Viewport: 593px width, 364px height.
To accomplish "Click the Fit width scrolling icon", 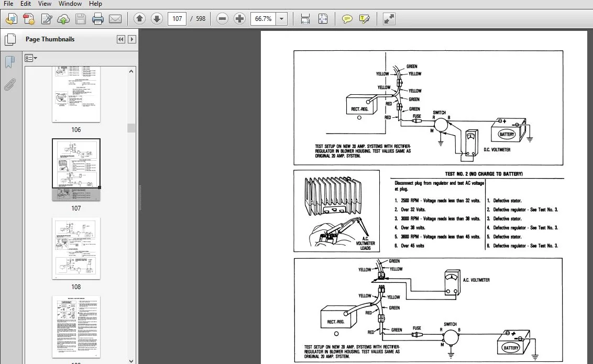I will pyautogui.click(x=305, y=18).
